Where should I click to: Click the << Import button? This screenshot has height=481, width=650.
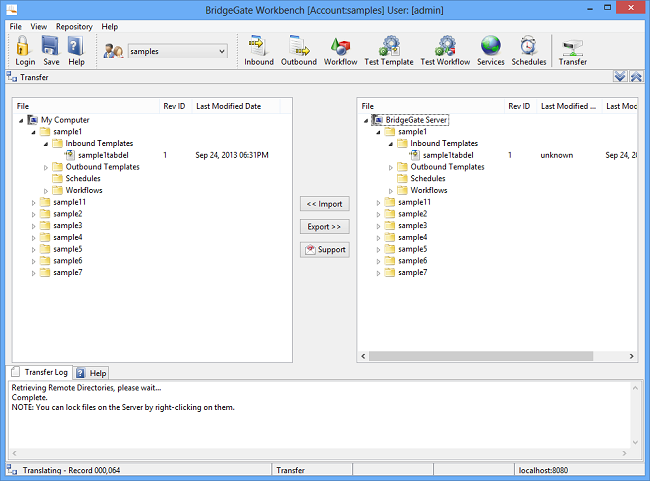[325, 204]
